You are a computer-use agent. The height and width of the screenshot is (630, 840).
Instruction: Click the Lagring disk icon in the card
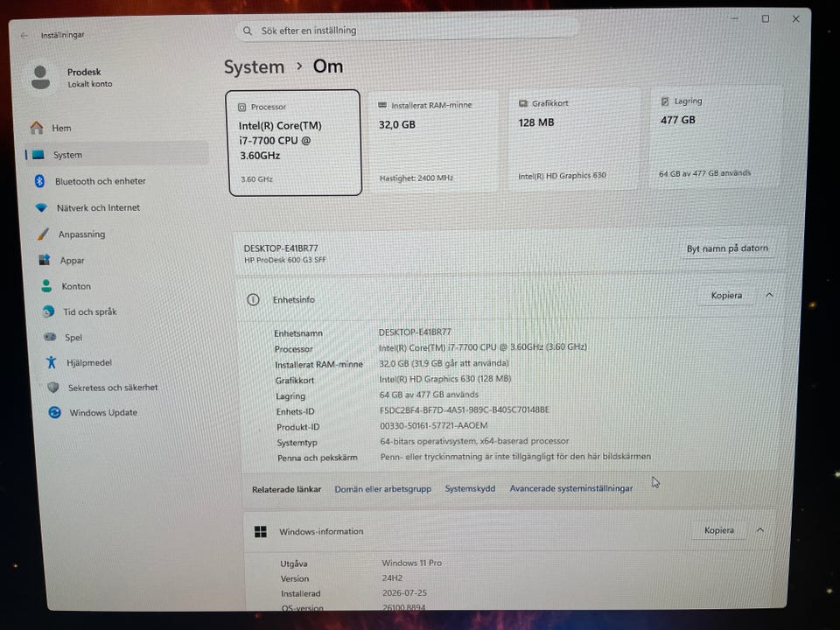pos(665,101)
